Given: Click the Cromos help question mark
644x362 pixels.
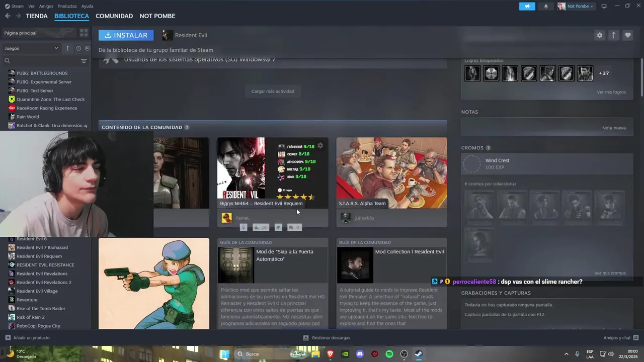Looking at the screenshot, I should (488, 148).
